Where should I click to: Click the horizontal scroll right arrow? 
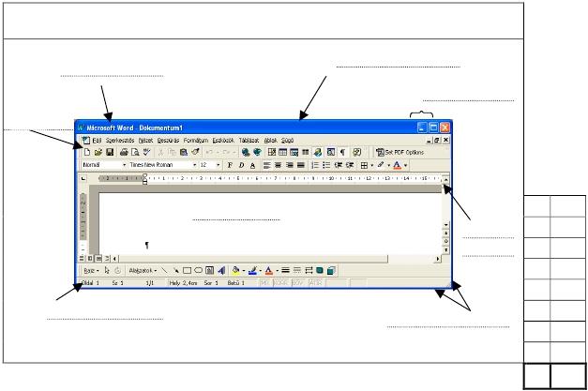coord(438,259)
